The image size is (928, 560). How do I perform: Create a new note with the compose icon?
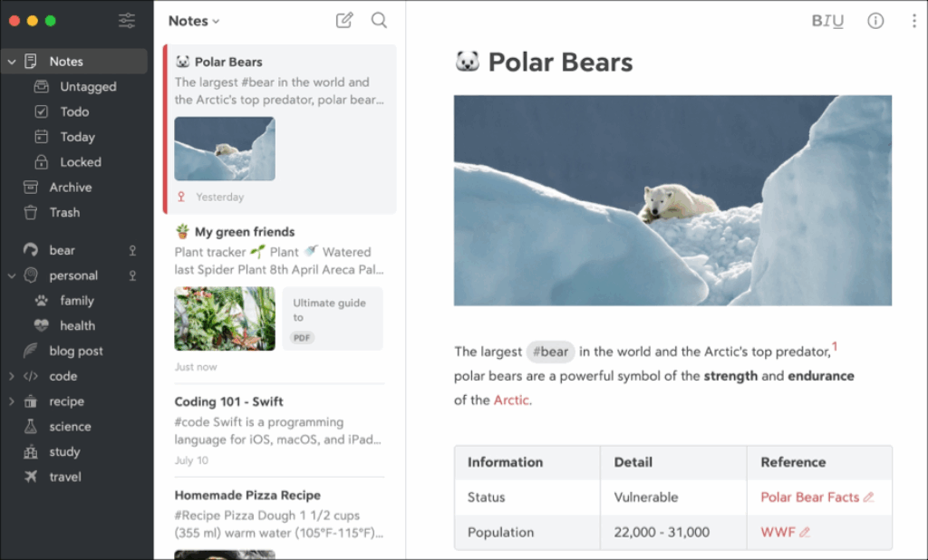[x=344, y=20]
